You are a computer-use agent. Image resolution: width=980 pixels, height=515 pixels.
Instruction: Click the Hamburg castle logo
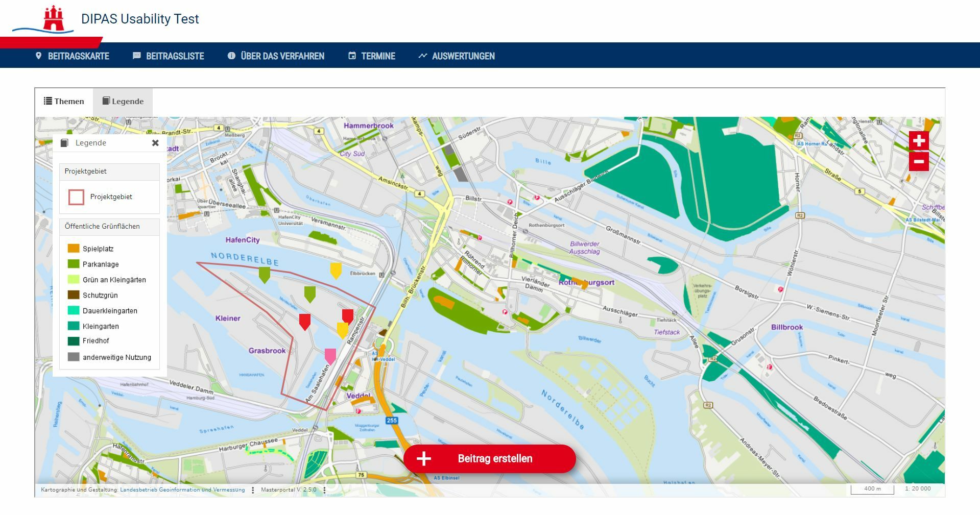53,19
